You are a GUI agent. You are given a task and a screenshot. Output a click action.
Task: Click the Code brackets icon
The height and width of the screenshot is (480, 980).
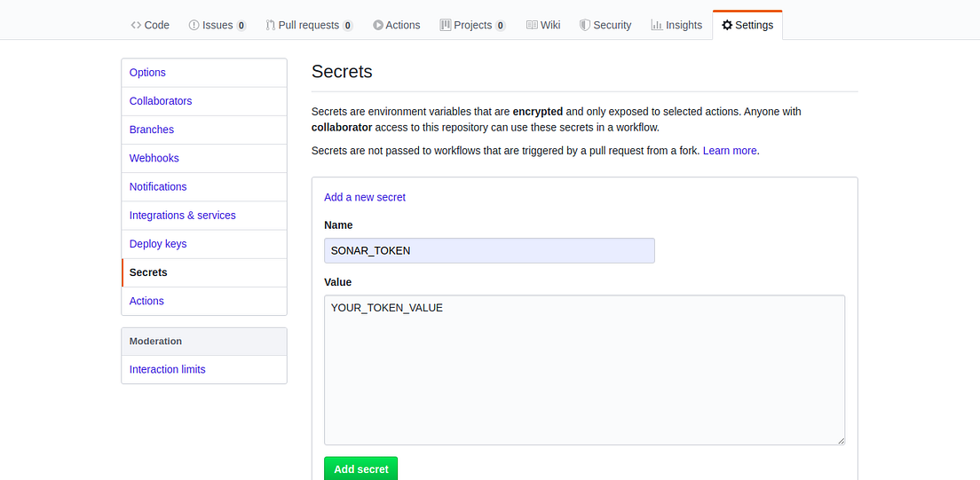[136, 25]
